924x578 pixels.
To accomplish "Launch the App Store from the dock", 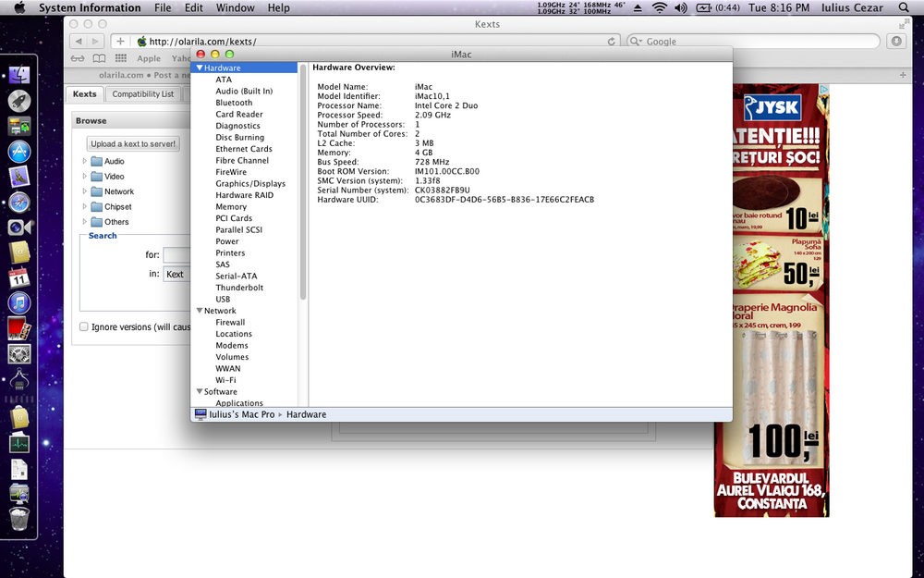I will pyautogui.click(x=19, y=151).
